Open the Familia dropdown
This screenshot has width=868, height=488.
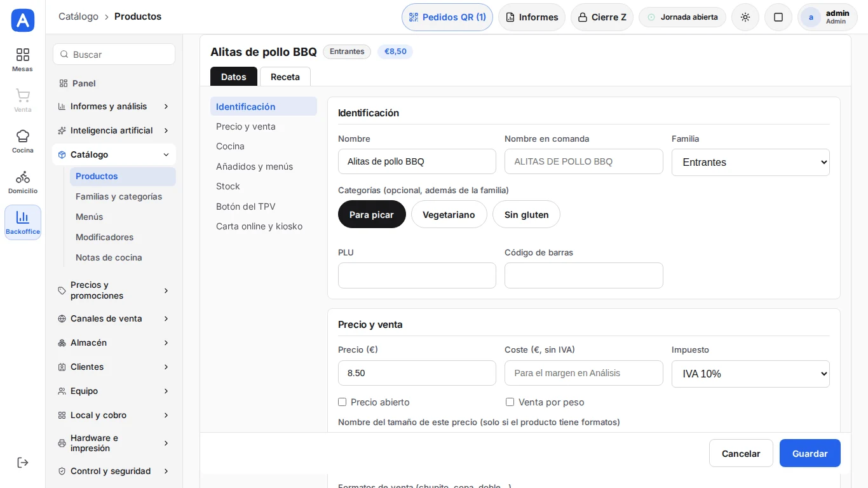pos(750,162)
